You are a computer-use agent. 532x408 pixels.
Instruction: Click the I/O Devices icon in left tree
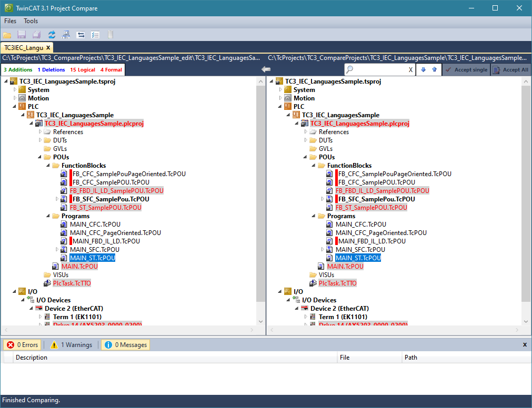31,300
